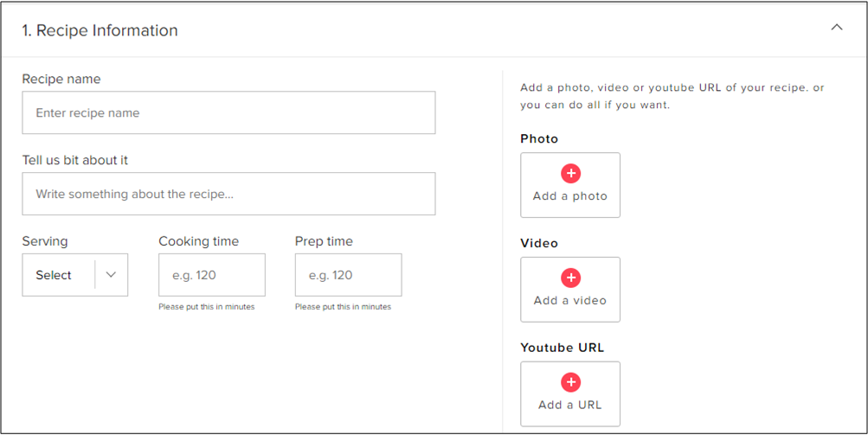Focus the Prep time input box

pyautogui.click(x=348, y=275)
